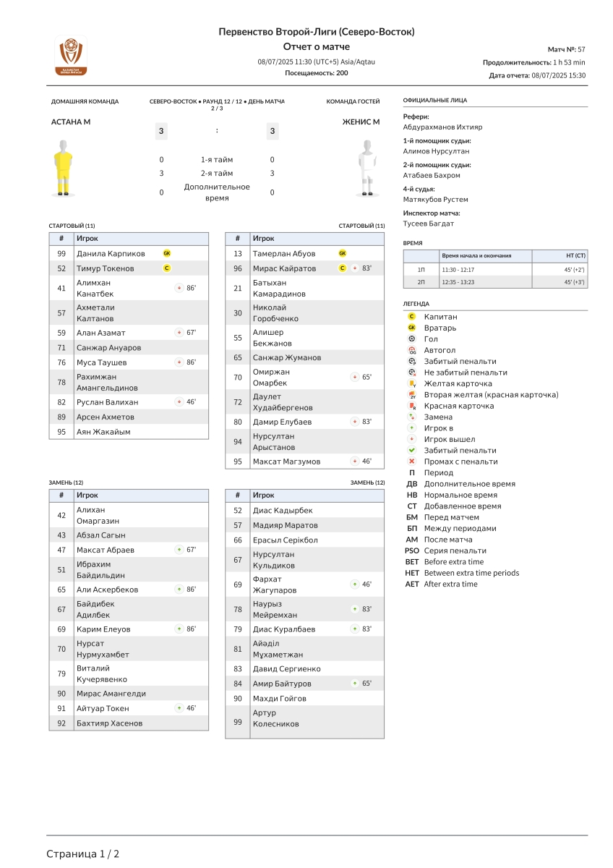Image resolution: width=613 pixels, height=868 pixels.
Task: Click the yellow card icon in legend
Action: tap(411, 383)
